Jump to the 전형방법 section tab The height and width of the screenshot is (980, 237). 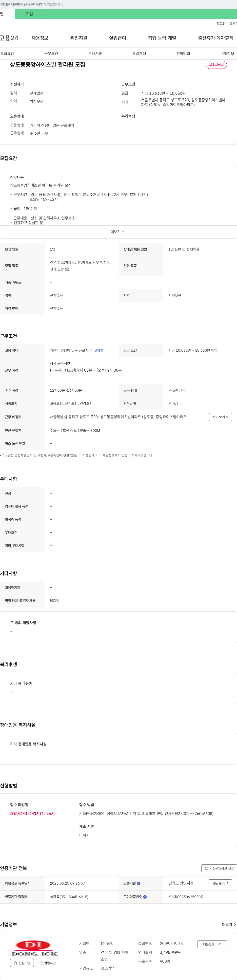pyautogui.click(x=183, y=54)
